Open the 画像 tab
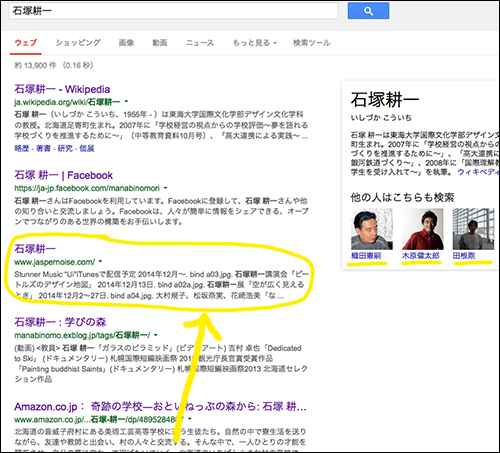The height and width of the screenshot is (453, 500). coord(126,43)
